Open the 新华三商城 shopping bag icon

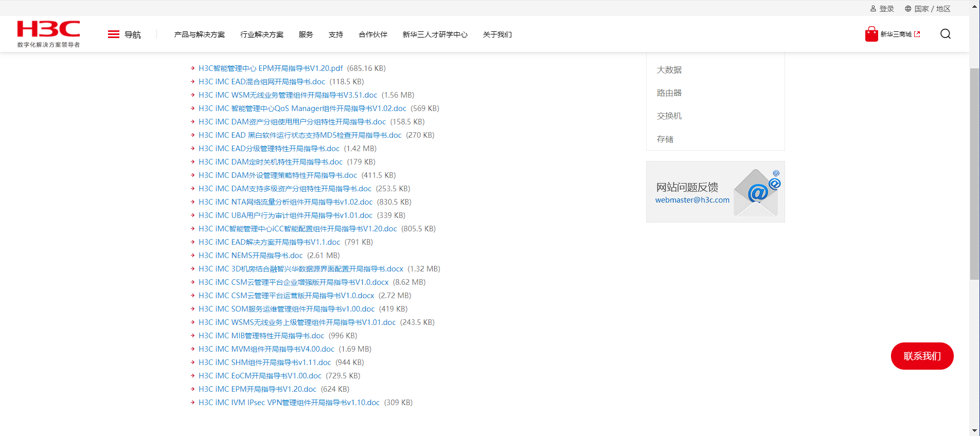[871, 34]
